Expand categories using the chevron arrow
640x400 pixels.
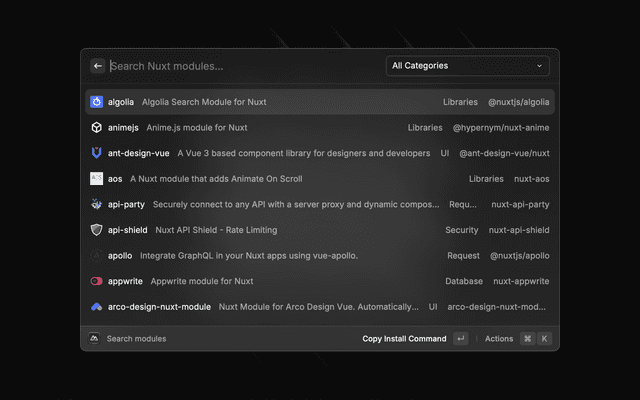(x=540, y=66)
